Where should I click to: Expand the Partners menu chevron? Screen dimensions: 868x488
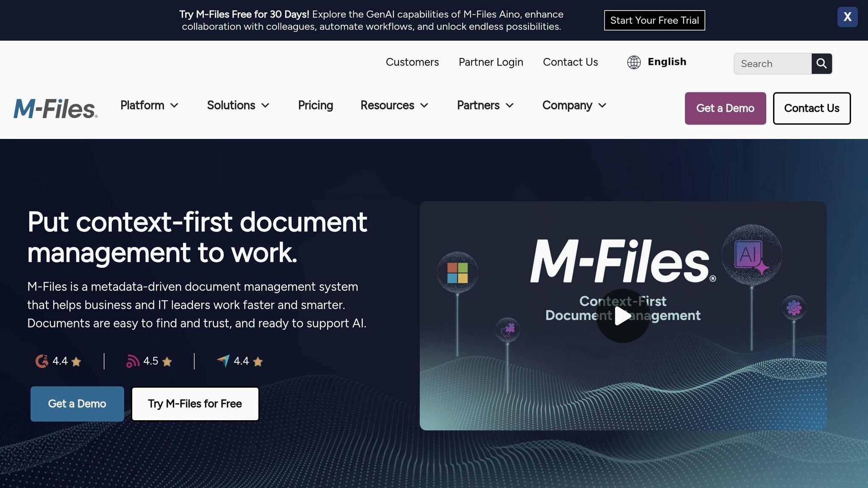tap(510, 105)
